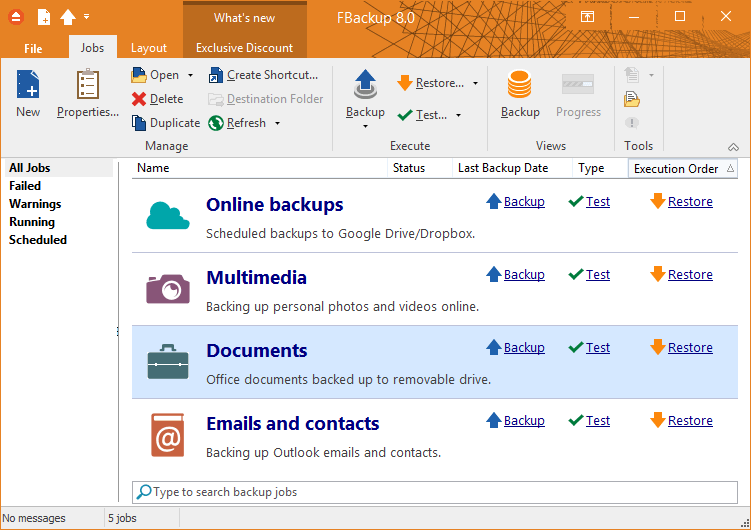
Task: Click the alert icon in Tools group
Action: (x=632, y=123)
